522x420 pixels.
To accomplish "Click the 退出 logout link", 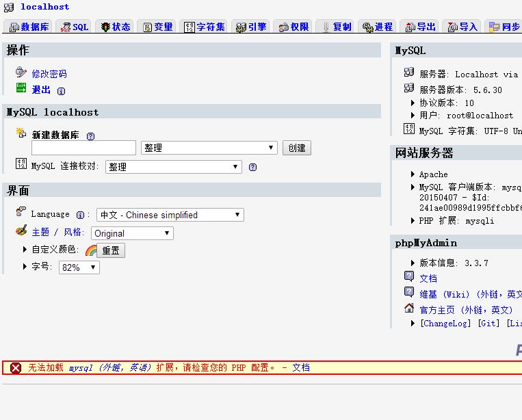I will (x=41, y=90).
